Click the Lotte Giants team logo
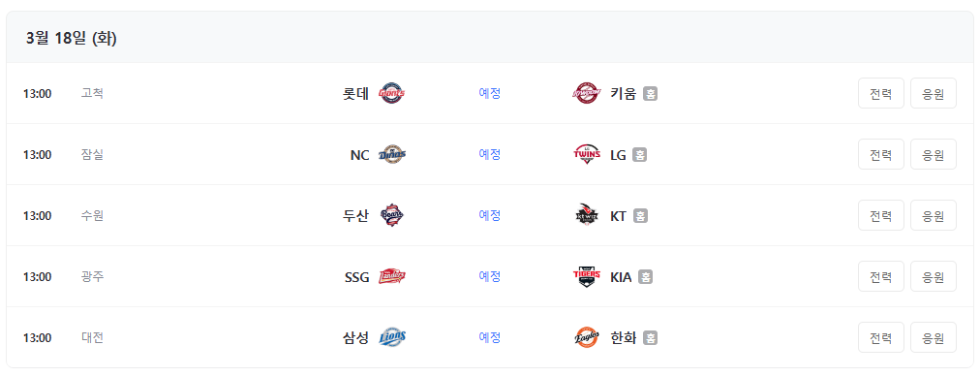Image resolution: width=980 pixels, height=377 pixels. tap(392, 93)
